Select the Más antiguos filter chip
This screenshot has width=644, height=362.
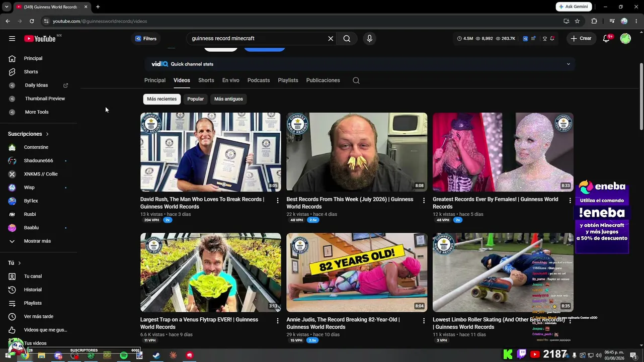(228, 99)
